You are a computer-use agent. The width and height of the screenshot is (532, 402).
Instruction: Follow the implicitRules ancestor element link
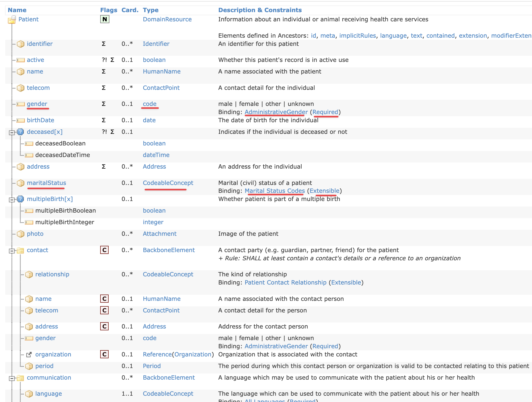coord(357,36)
